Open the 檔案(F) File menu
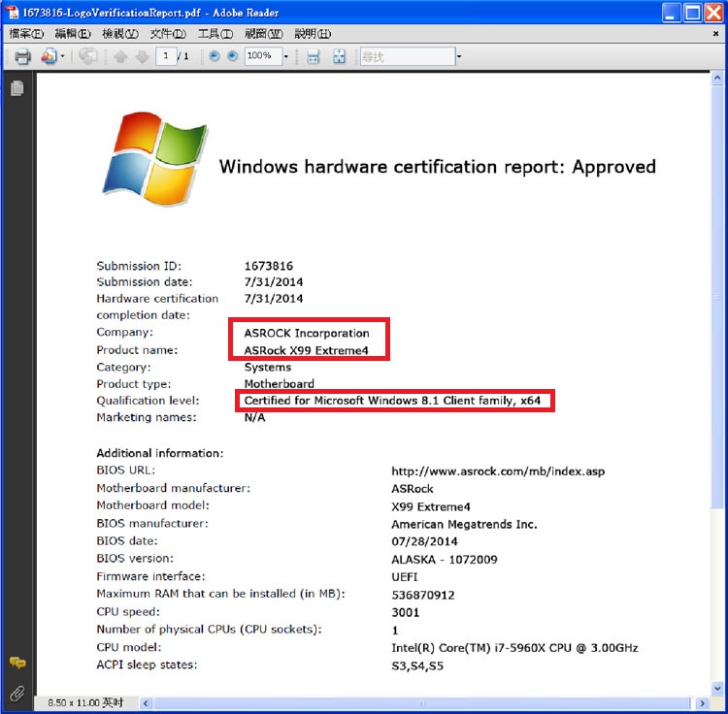 [x=26, y=34]
